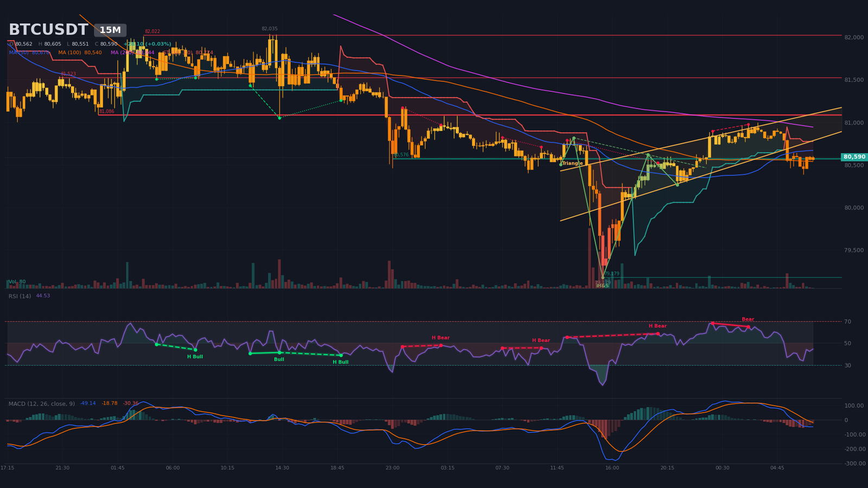The image size is (868, 488).
Task: Click the current price tag on the axis
Action: click(x=855, y=157)
